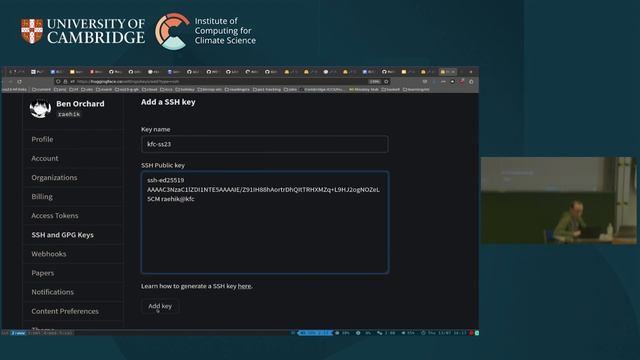Go to Account settings

[x=45, y=158]
